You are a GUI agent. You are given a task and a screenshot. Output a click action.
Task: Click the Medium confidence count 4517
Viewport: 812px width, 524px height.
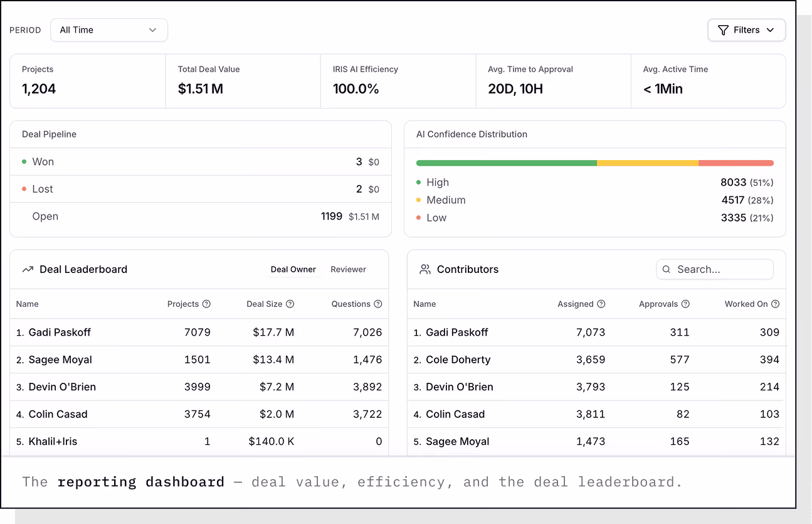pyautogui.click(x=733, y=200)
